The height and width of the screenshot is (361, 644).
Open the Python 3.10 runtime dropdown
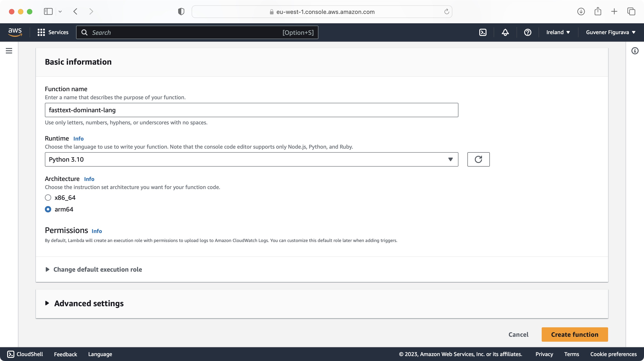coord(251,159)
